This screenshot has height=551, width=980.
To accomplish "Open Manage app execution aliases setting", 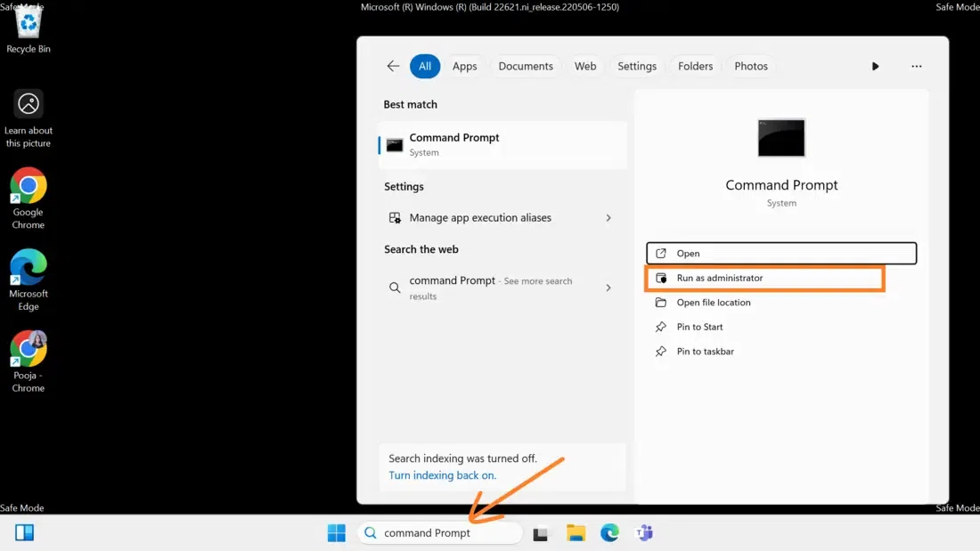I will coord(502,217).
